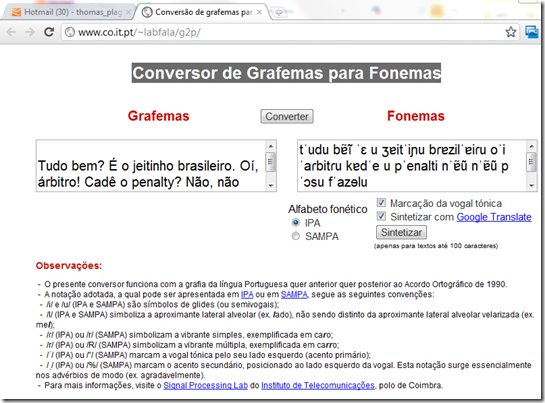Select the Conversão de grafemas tab
The width and height of the screenshot is (545, 403).
(x=203, y=12)
